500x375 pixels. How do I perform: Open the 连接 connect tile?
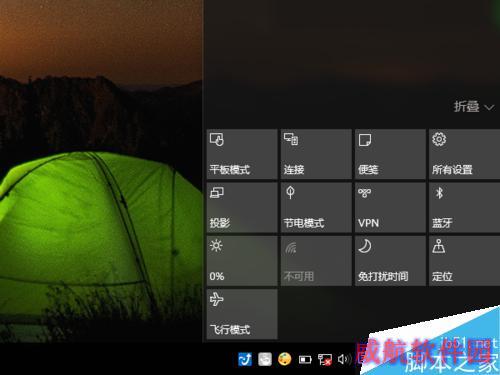(316, 154)
